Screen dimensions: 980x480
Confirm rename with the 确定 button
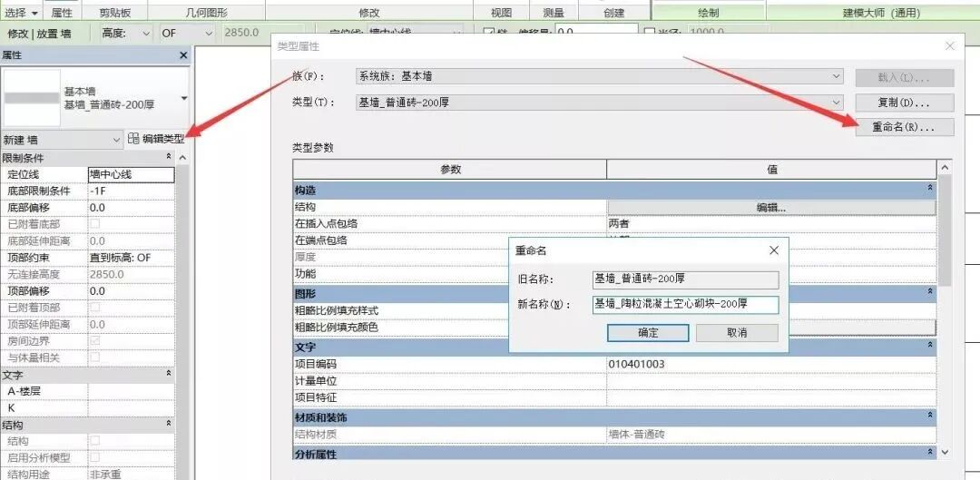pyautogui.click(x=648, y=332)
